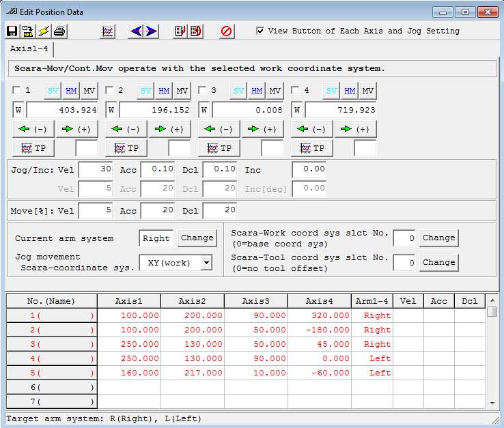This screenshot has width=504, height=428.
Task: Click the position table scrollbar up arrow
Action: click(492, 300)
